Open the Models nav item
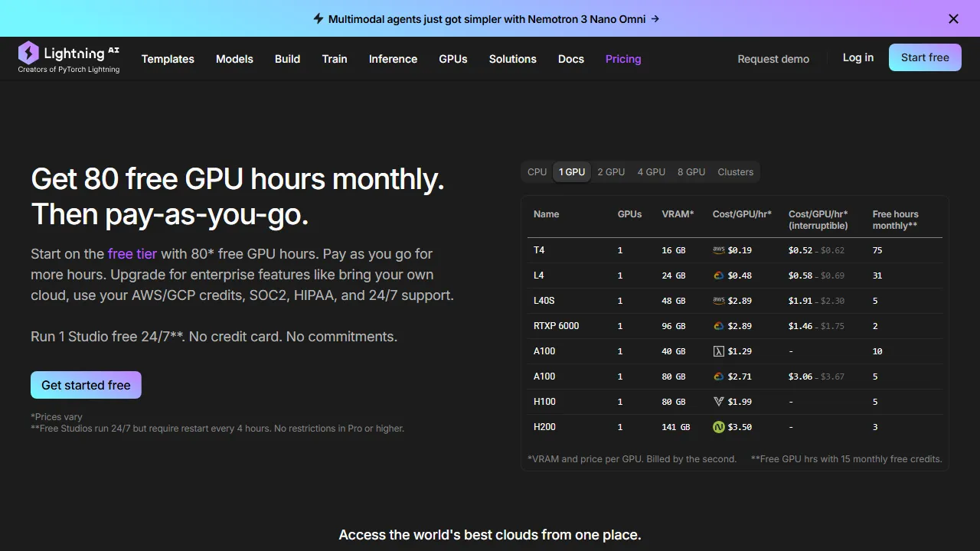Viewport: 980px width, 551px height. (234, 59)
